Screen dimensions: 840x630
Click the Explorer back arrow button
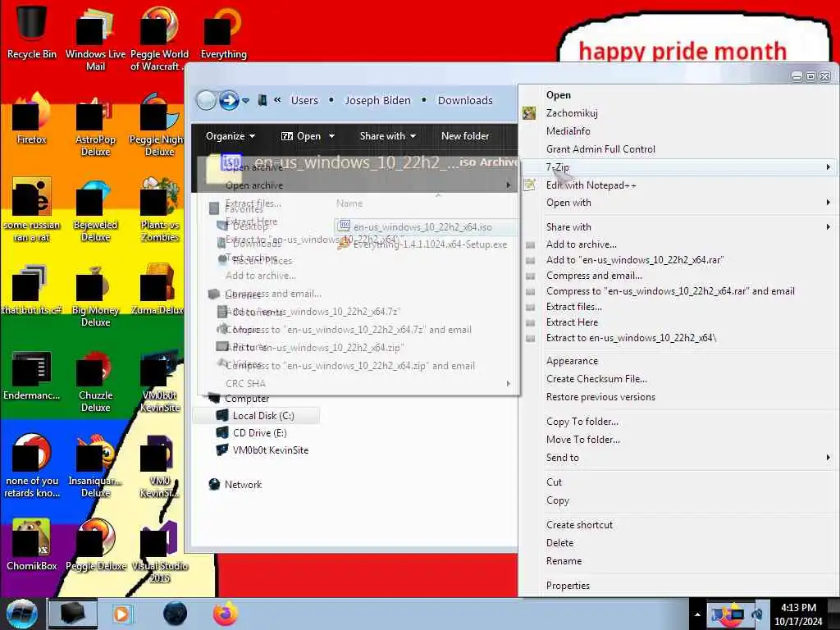206,100
